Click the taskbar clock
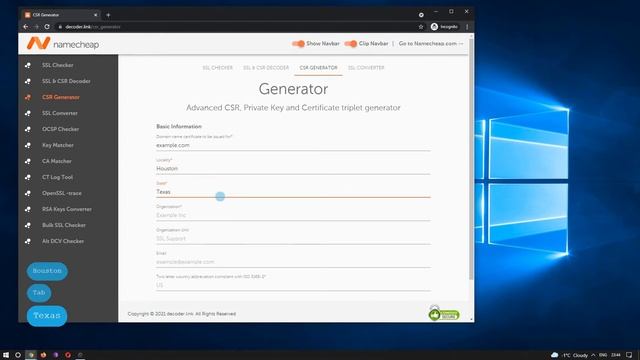Viewport: 640px width, 360px height. [x=616, y=355]
